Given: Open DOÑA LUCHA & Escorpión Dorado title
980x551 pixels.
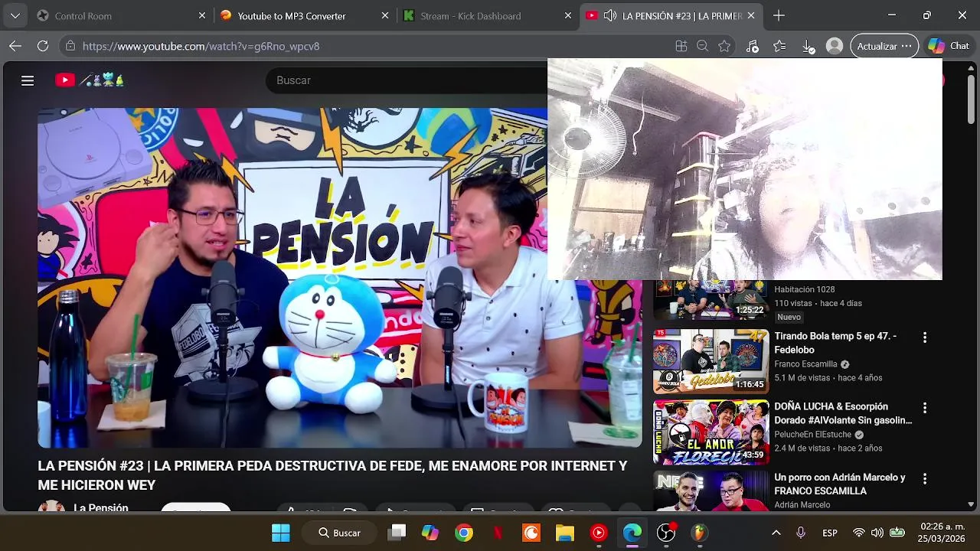Looking at the screenshot, I should tap(843, 413).
